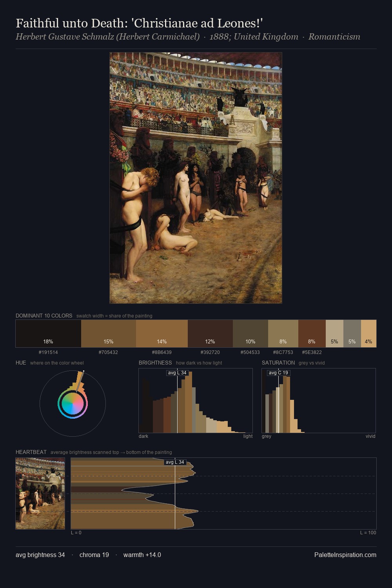Click the artist name Herbert Gustave Schmalz
This screenshot has height=588, width=392.
(x=107, y=37)
